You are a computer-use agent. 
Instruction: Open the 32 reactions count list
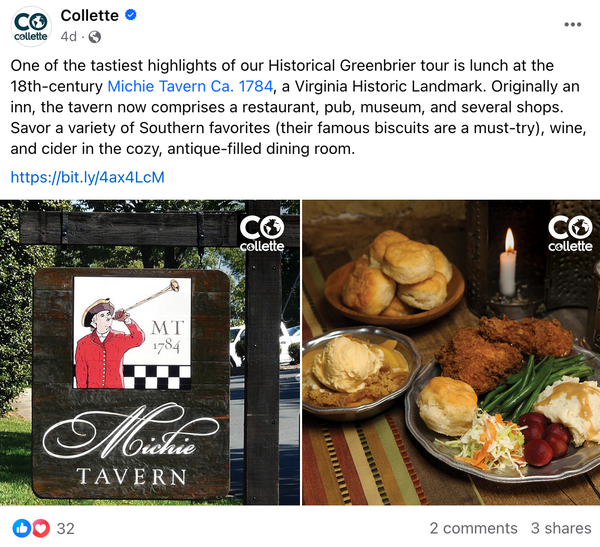(65, 529)
